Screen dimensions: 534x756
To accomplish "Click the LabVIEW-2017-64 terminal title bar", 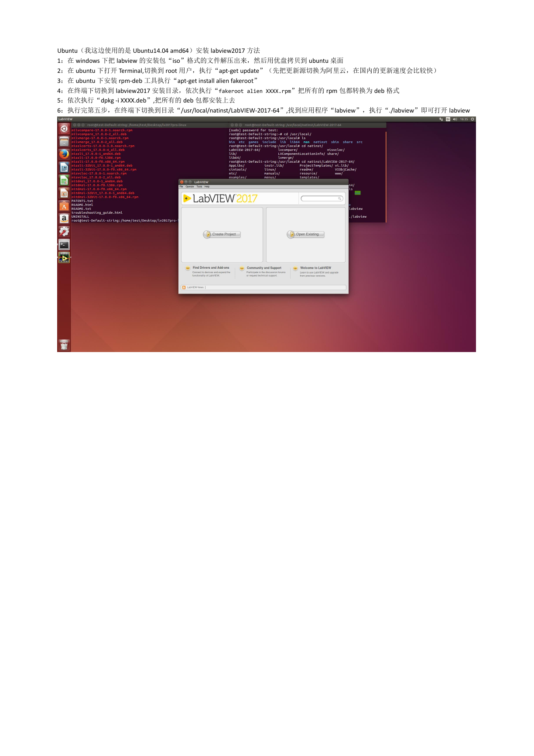I will [307, 125].
